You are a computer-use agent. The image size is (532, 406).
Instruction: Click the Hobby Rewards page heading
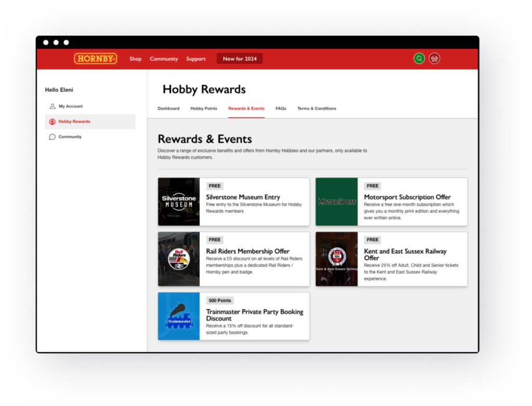pos(204,89)
